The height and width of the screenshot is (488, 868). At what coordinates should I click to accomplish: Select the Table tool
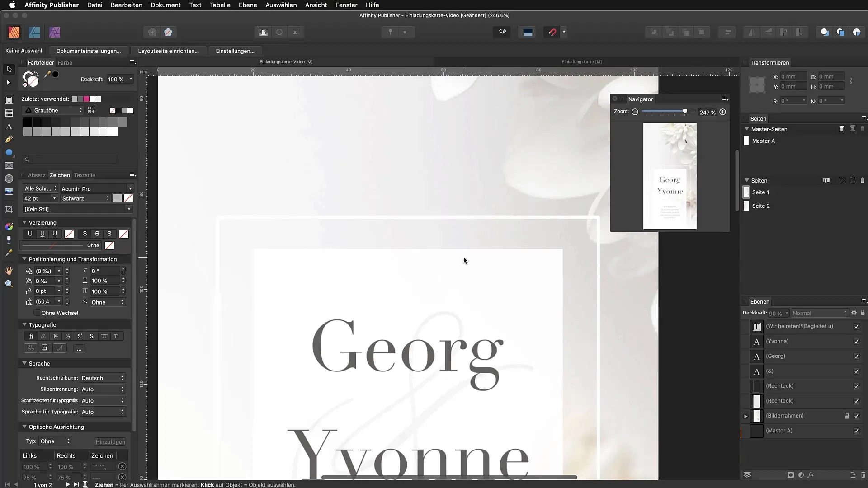[x=9, y=113]
